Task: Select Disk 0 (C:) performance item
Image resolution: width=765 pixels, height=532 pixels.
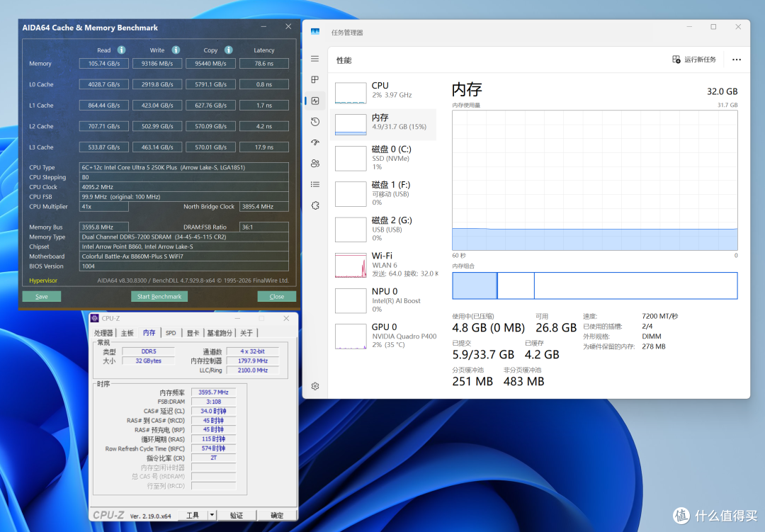Action: point(383,158)
